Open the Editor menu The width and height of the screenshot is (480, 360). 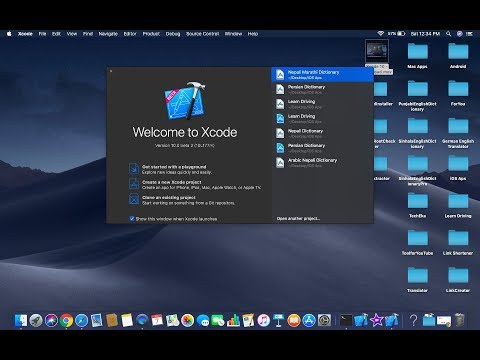(130, 34)
